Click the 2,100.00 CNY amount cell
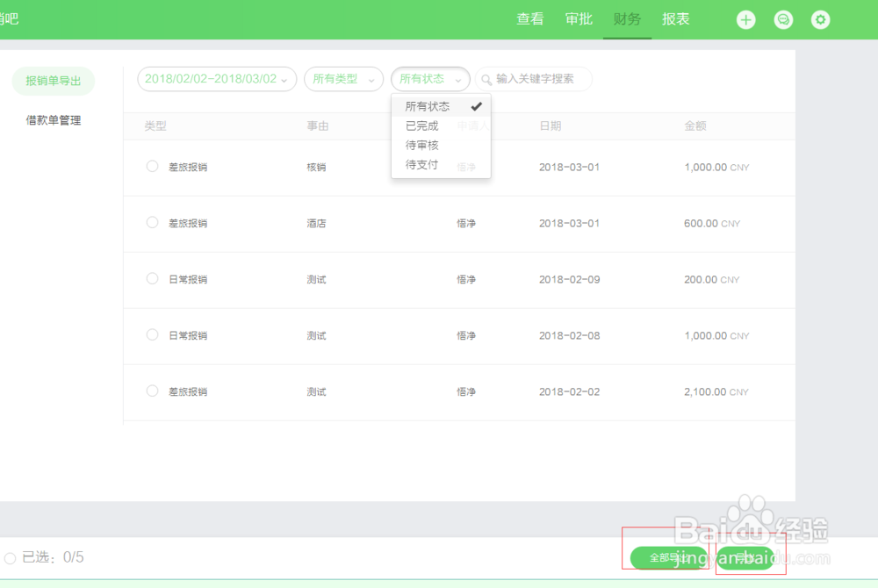878x588 pixels. pyautogui.click(x=716, y=391)
